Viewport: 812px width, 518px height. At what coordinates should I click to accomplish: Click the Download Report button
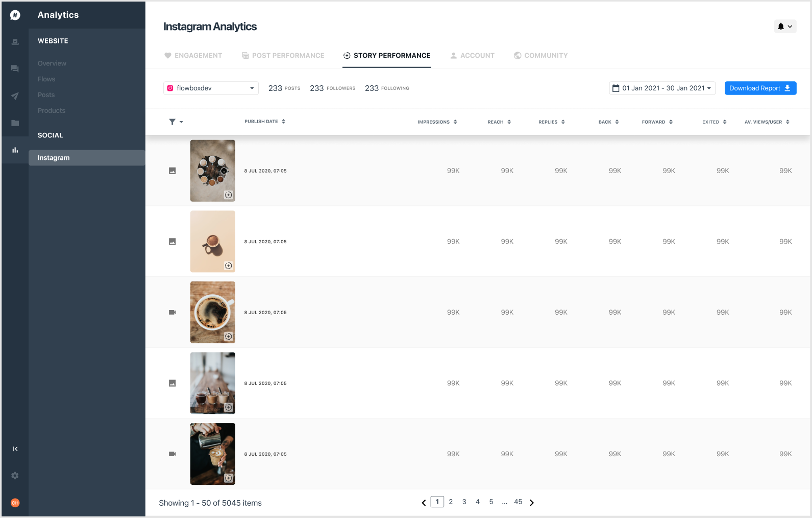760,88
